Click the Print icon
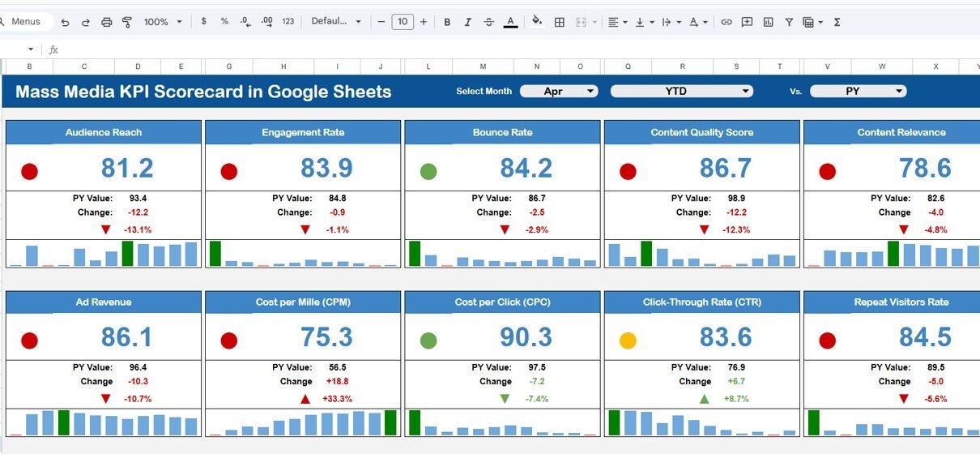Screen dimensions: 980x454 [x=107, y=22]
